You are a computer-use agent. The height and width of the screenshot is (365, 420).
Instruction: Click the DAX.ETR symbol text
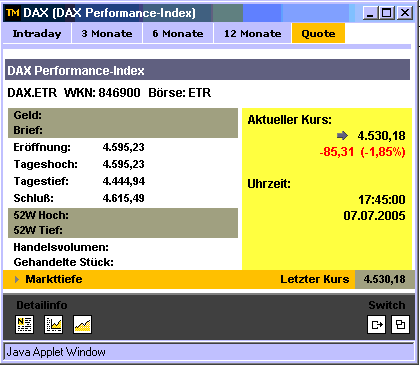pos(32,93)
